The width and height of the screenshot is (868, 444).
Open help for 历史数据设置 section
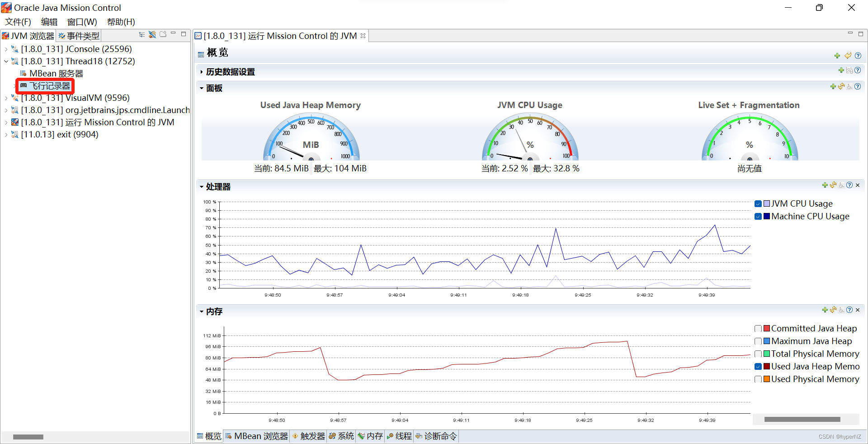[x=858, y=70]
